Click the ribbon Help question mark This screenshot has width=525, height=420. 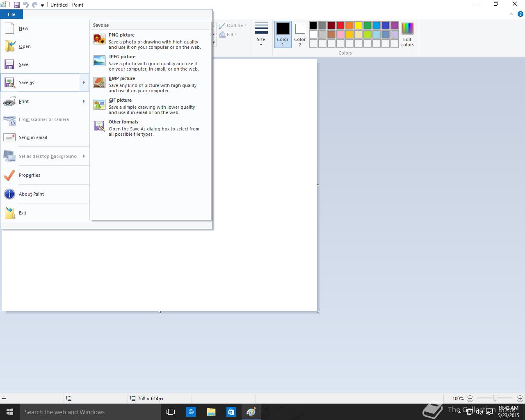pos(520,14)
